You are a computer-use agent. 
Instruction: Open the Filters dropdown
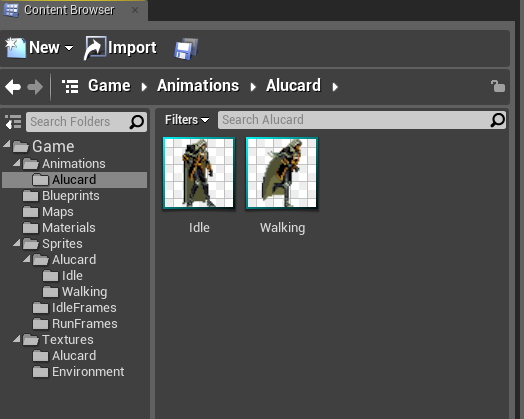click(x=187, y=120)
